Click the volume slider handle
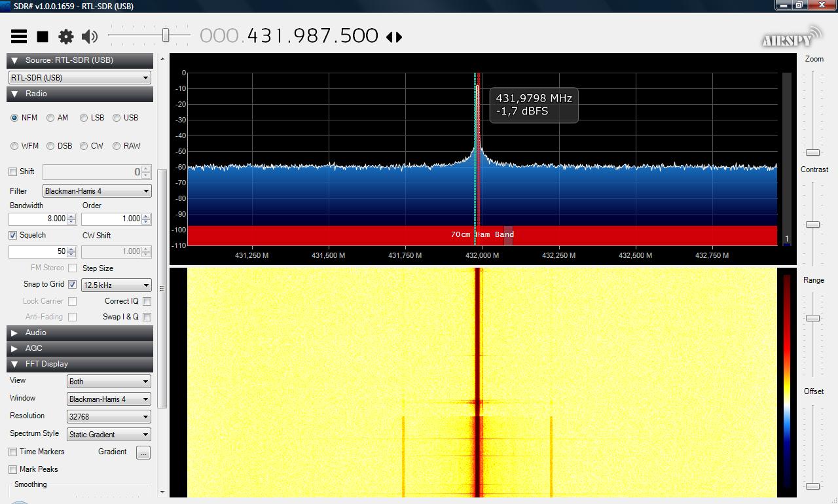Screen dimensions: 838x504 click(166, 35)
